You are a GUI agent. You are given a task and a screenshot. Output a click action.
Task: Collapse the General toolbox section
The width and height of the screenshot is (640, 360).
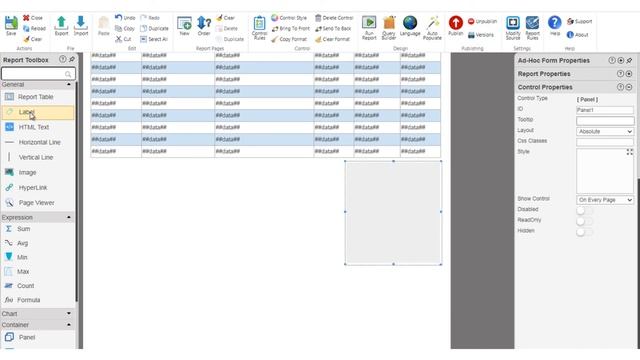(x=69, y=84)
